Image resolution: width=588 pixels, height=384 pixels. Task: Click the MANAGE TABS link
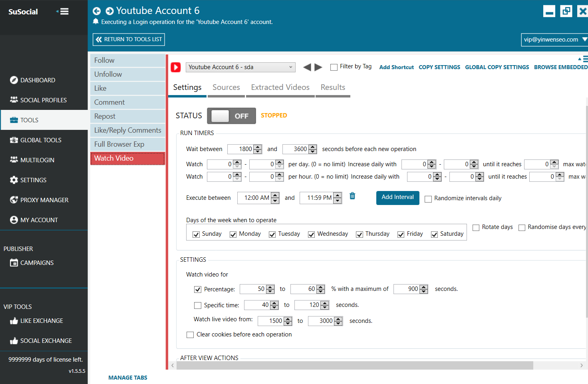(128, 378)
